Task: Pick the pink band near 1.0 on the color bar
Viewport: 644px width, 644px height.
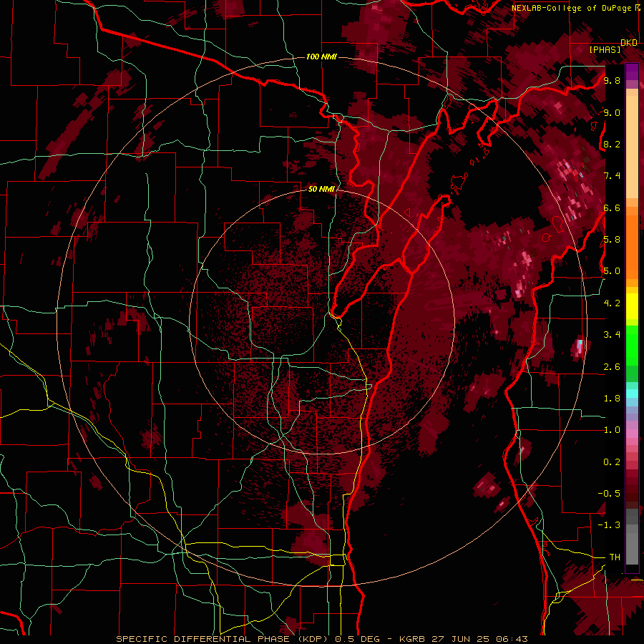Action: [633, 434]
